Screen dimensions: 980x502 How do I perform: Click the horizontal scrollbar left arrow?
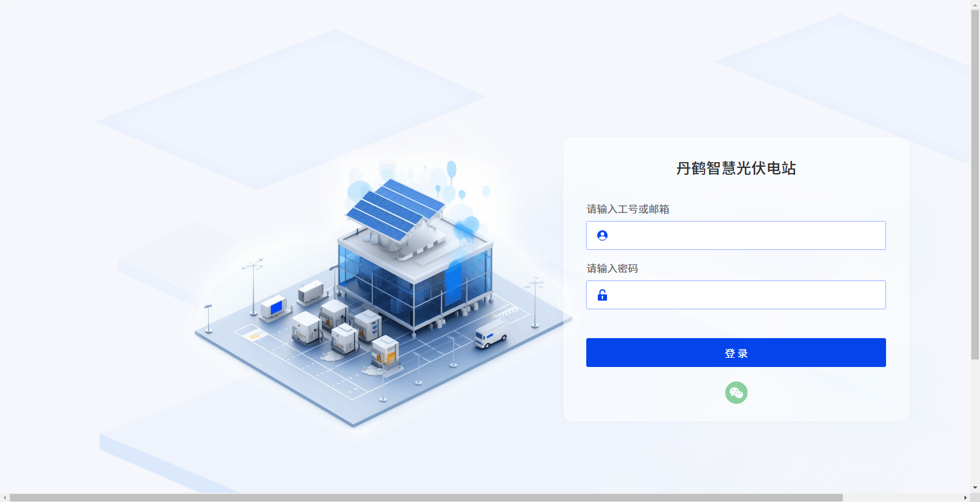click(5, 497)
